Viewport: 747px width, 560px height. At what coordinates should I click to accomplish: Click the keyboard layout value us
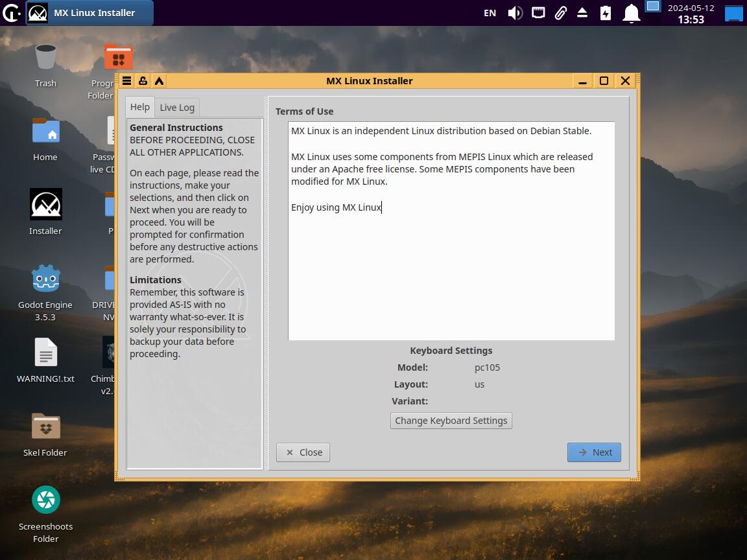coord(479,384)
